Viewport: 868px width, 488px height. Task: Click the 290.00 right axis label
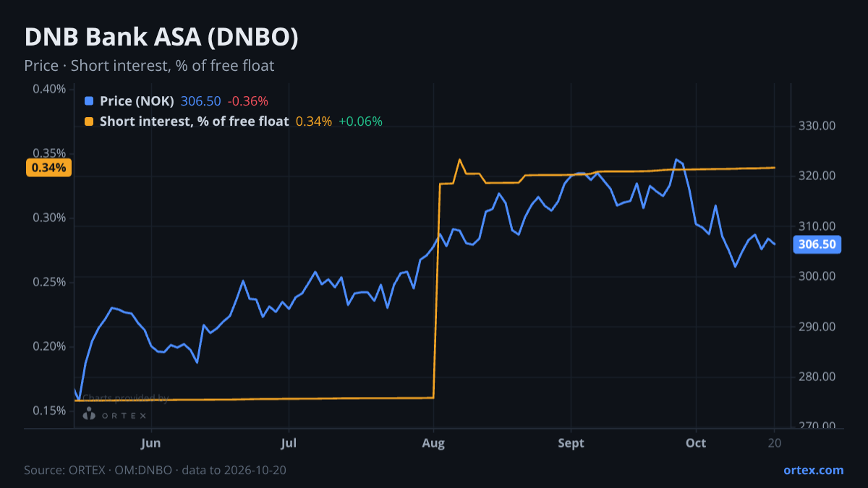(817, 327)
